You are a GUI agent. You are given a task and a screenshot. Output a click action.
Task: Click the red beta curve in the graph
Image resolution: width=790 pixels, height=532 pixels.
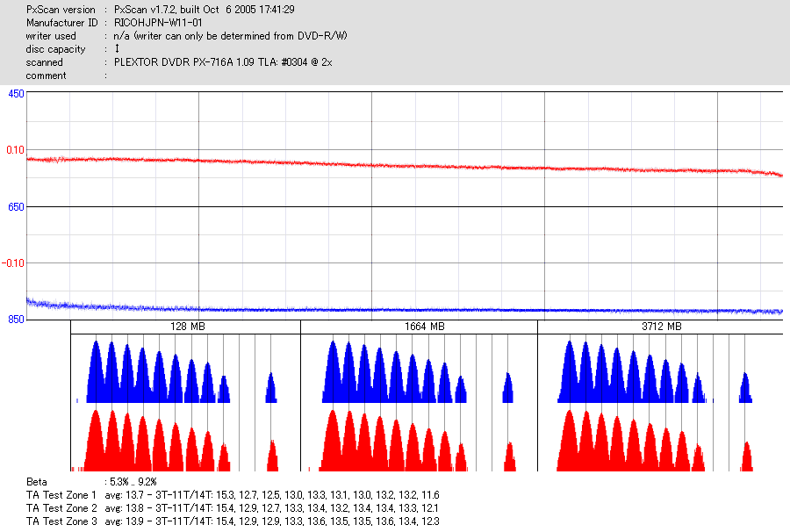pos(403,166)
